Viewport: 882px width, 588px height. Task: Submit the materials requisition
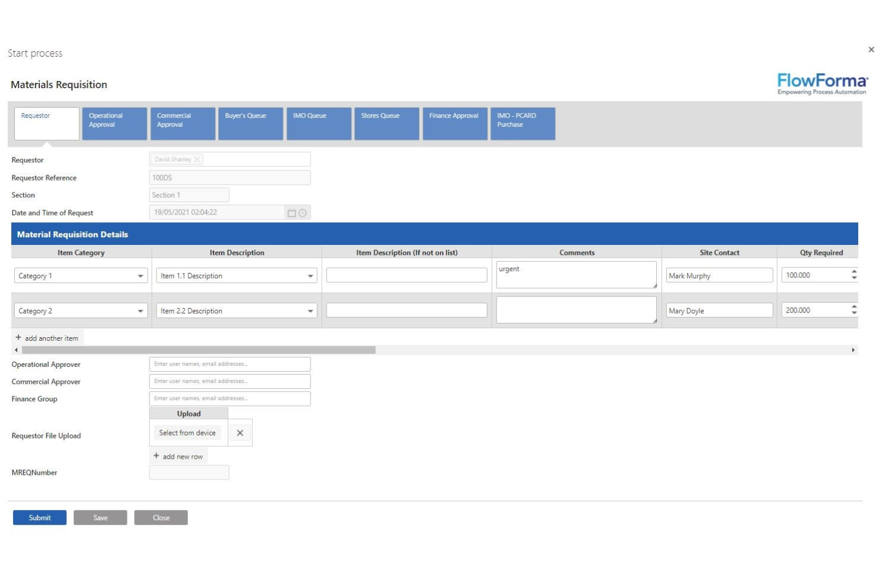40,518
